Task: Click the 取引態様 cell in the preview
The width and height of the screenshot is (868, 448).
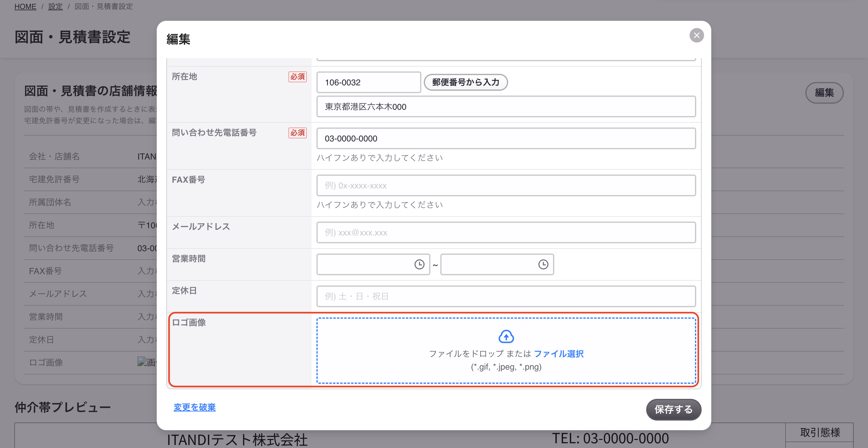Action: pos(820,432)
